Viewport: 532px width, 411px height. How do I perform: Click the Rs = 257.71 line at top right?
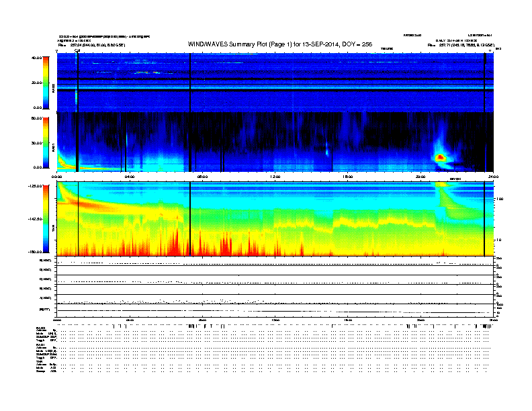pyautogui.click(x=461, y=45)
